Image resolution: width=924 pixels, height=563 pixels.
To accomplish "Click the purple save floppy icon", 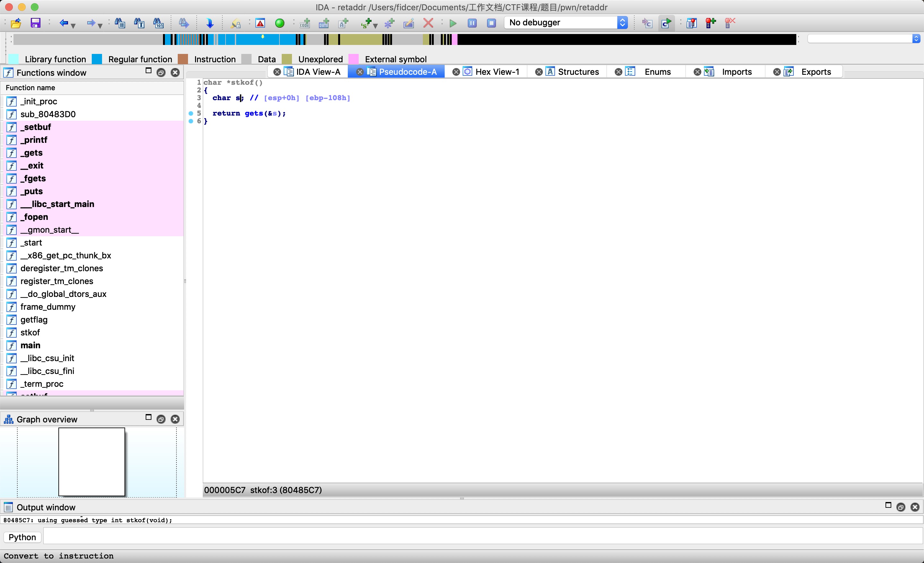I will click(x=35, y=23).
